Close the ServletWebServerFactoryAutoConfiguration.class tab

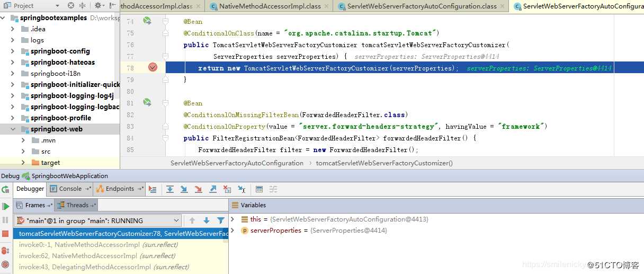point(503,6)
